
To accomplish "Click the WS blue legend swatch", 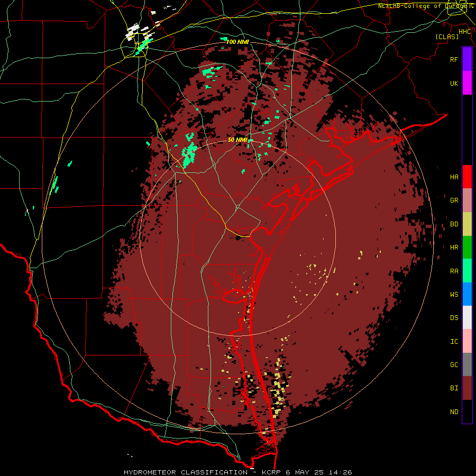I will point(467,294).
